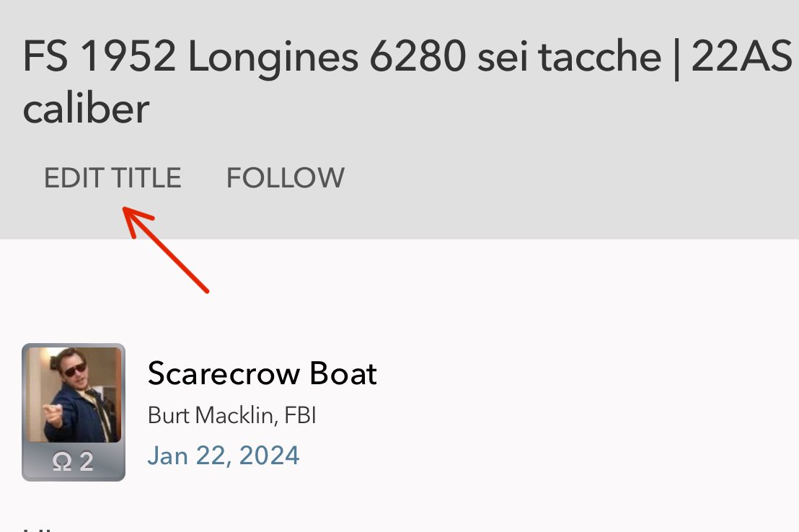
Task: Click the word "Boat" in the username
Action: point(343,373)
